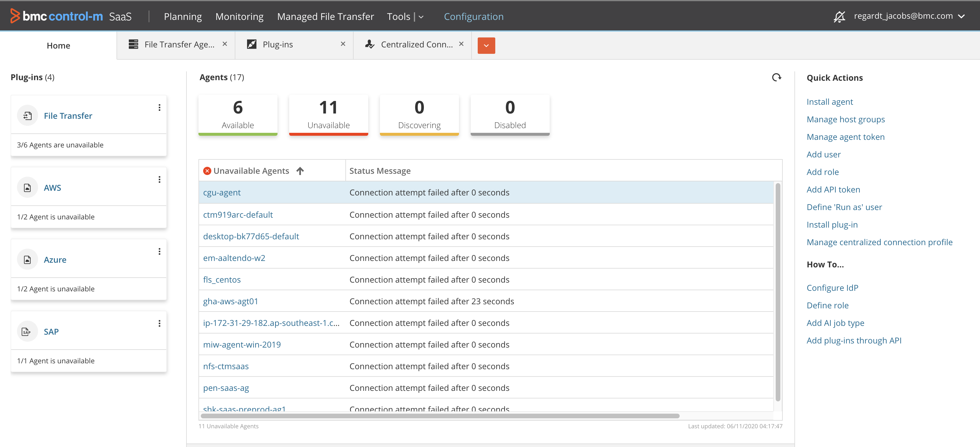Click the File Transfer plug-in icon
The width and height of the screenshot is (980, 447).
pyautogui.click(x=27, y=115)
